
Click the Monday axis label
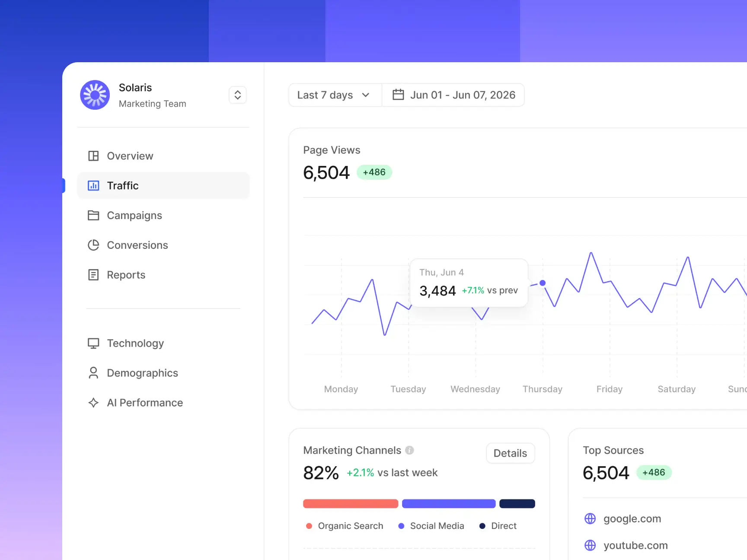tap(341, 389)
